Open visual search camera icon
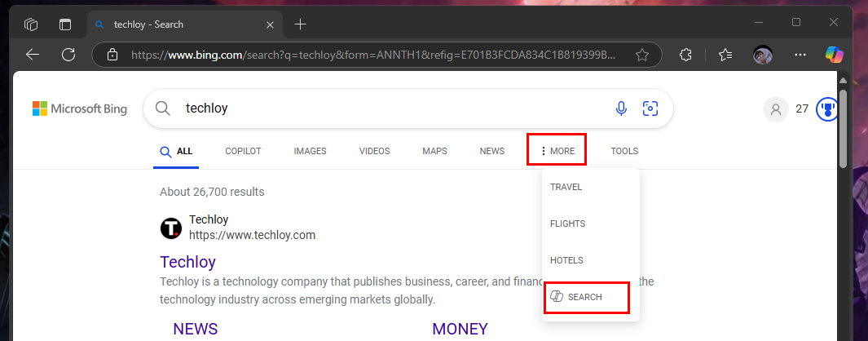This screenshot has width=868, height=341. 650,108
